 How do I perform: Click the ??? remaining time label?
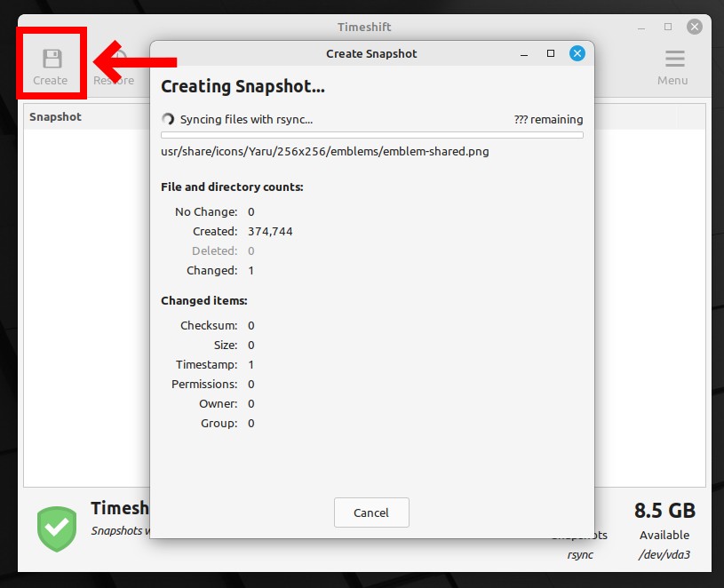pyautogui.click(x=548, y=120)
